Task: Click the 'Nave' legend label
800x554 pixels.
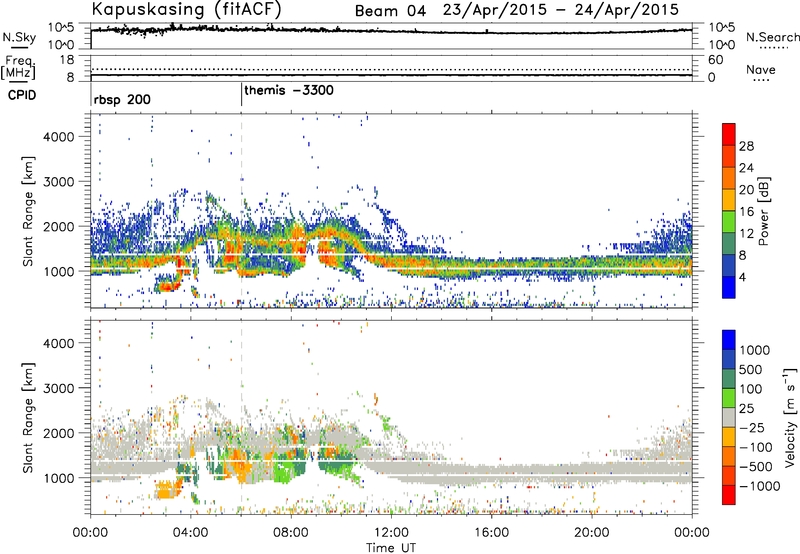Action: tap(761, 69)
